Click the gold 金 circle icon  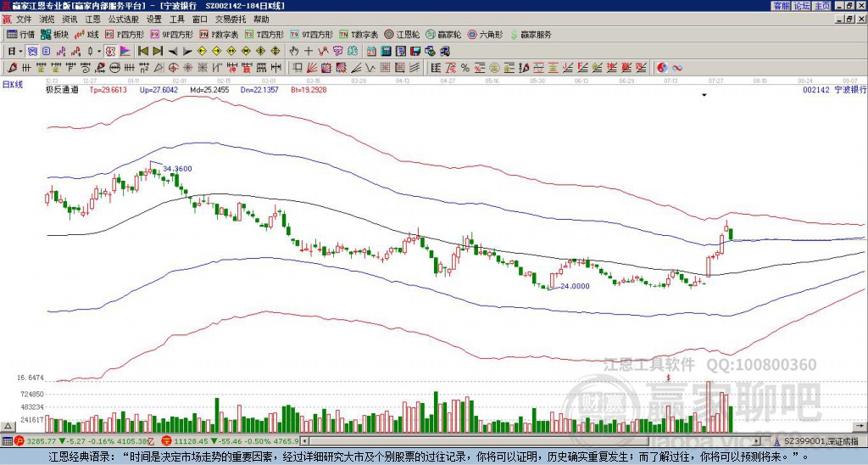click(x=494, y=68)
